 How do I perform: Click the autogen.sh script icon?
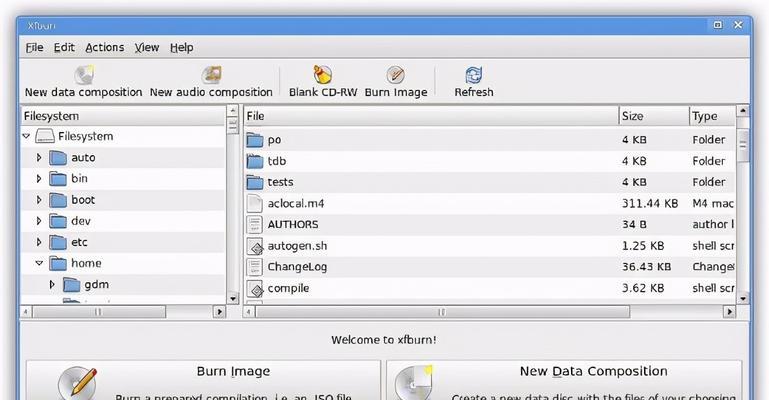pos(255,246)
